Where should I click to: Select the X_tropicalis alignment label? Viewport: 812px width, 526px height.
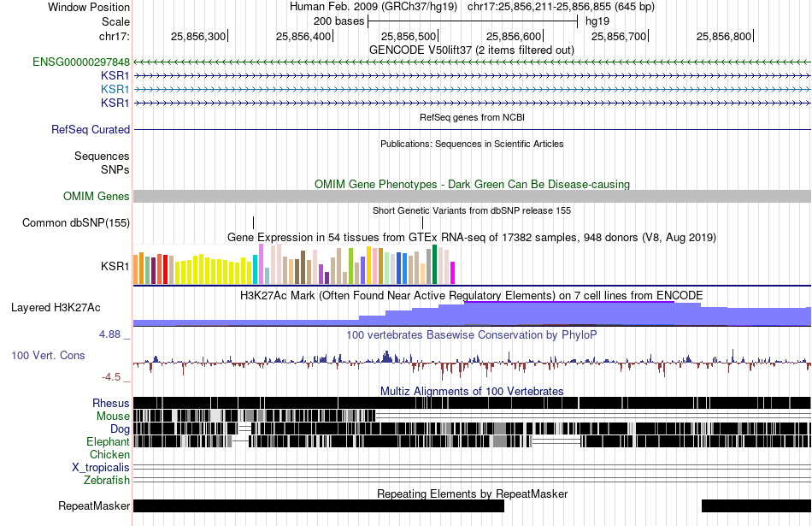point(101,468)
